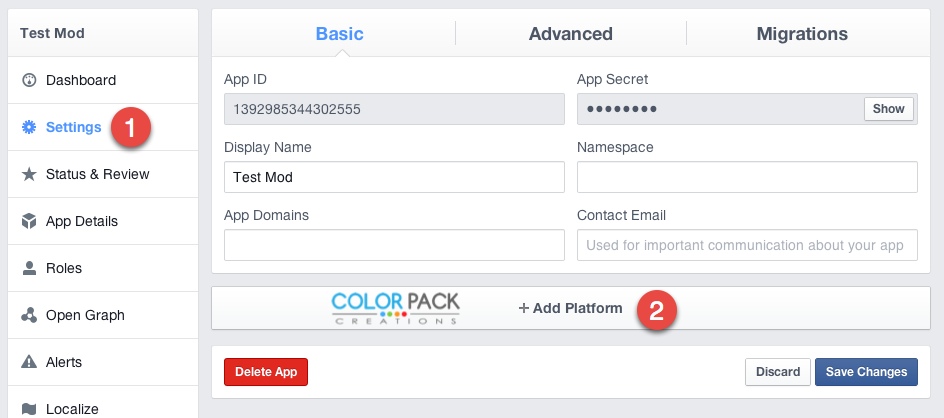Screen dimensions: 944x418
Task: Switch to the Migrations tab
Action: [802, 33]
